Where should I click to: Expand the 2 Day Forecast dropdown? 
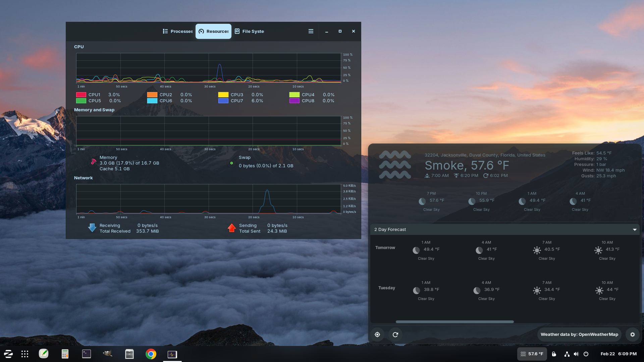pos(505,230)
